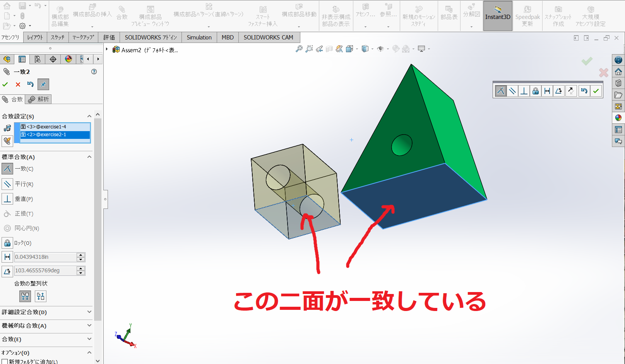The height and width of the screenshot is (364, 625).
Task: Select face <3>@exercise1-4 in selection list
Action: 55,127
